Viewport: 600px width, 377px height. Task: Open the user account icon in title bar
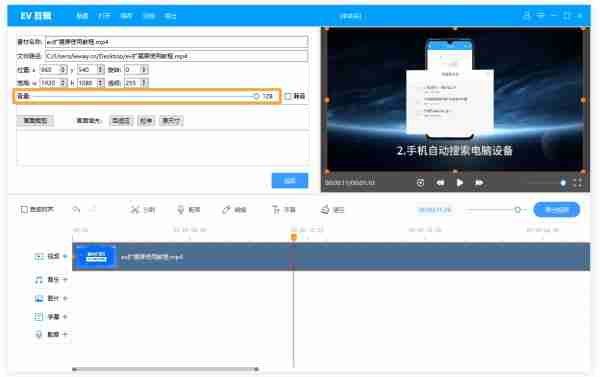pos(527,16)
